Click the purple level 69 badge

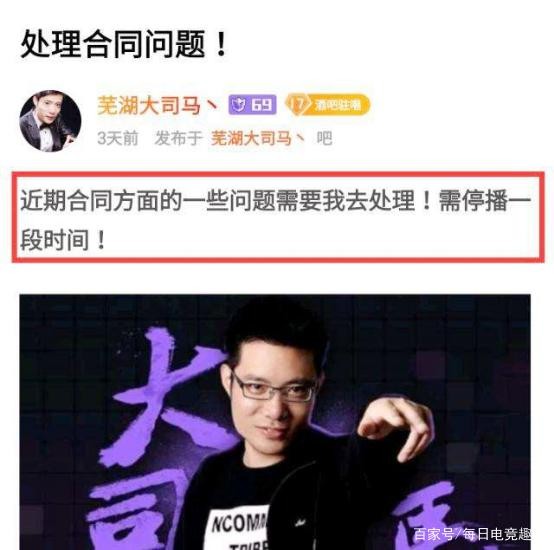[252, 105]
